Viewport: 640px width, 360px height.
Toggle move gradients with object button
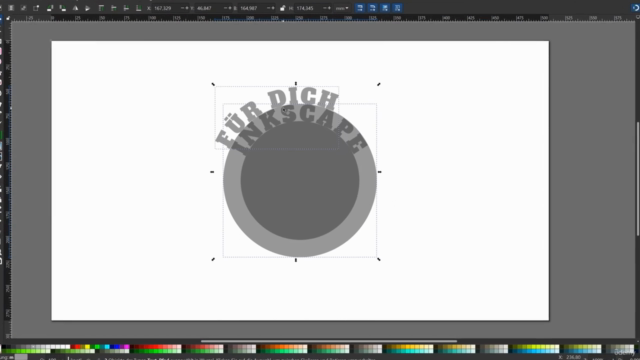tap(385, 8)
